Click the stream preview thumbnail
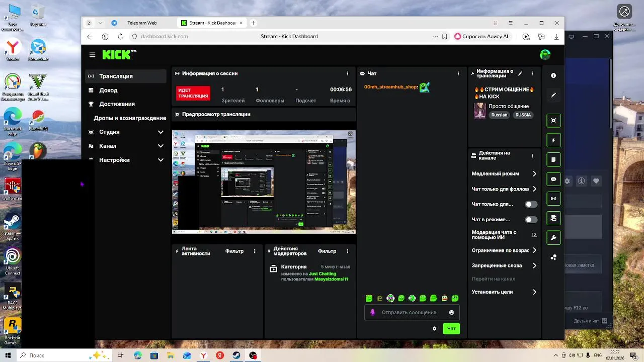Image resolution: width=644 pixels, height=362 pixels. (264, 182)
